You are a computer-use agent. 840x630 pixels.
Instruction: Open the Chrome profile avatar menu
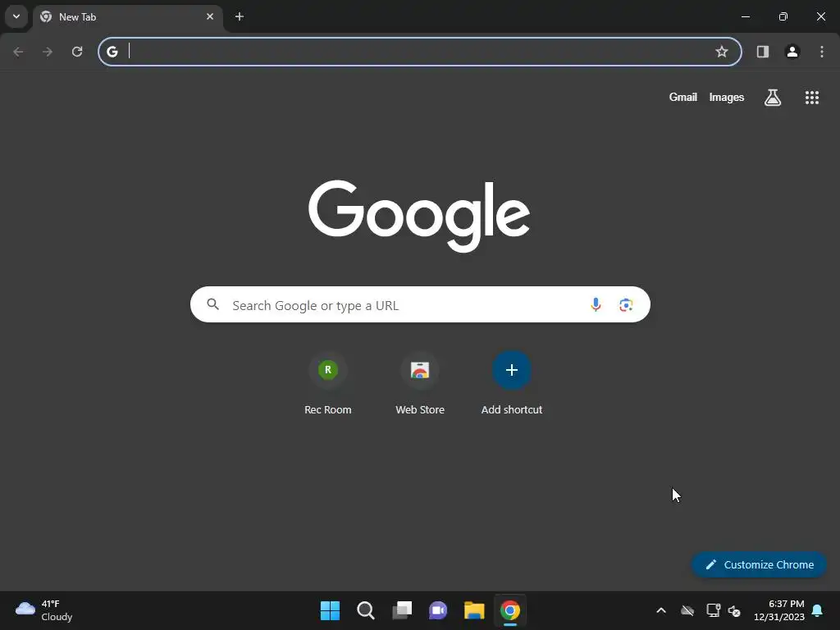792,52
